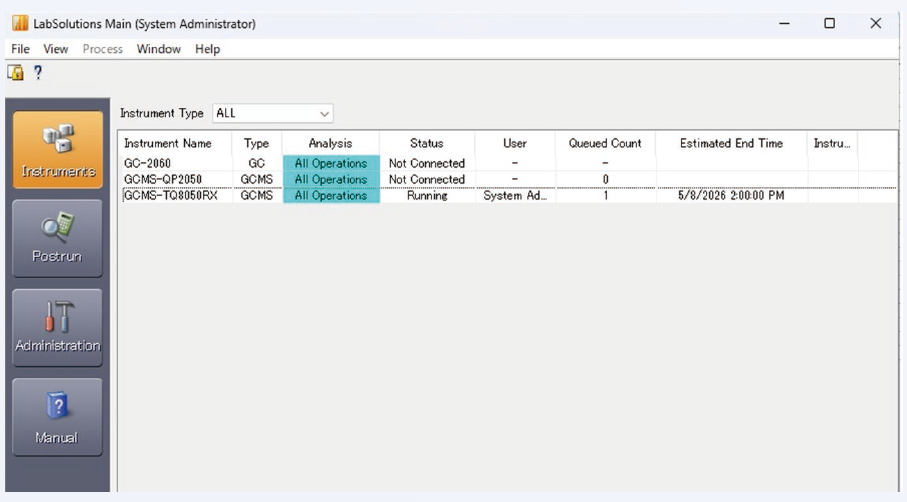Click queued count 0 for GCMS-QP2050
This screenshot has height=502, width=907.
pyautogui.click(x=605, y=179)
